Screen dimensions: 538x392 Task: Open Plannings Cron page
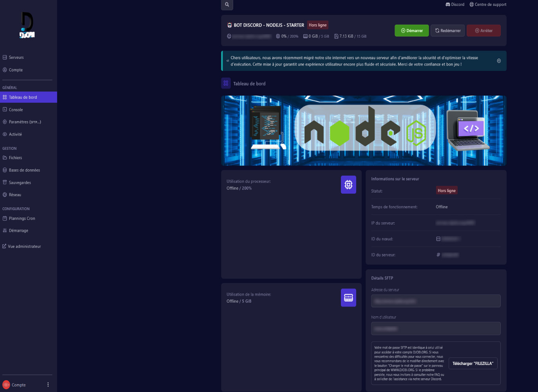(28, 218)
